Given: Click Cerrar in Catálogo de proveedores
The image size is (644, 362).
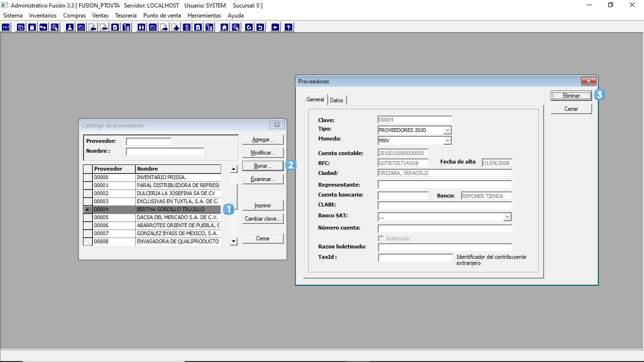Looking at the screenshot, I should (x=263, y=239).
